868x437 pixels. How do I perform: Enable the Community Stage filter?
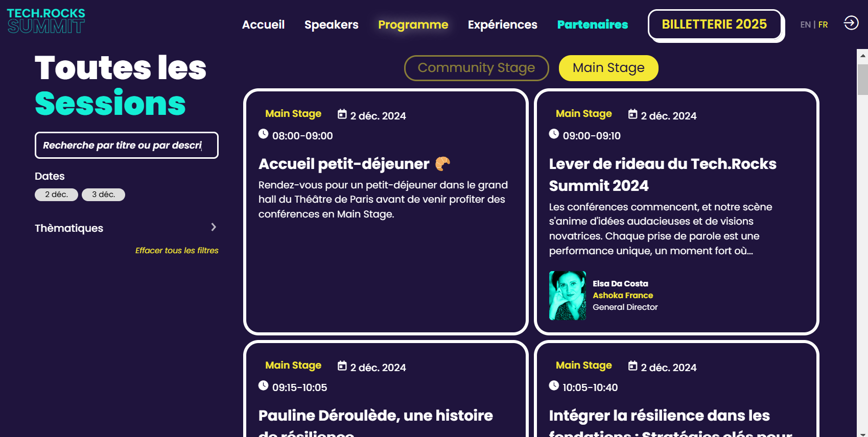pyautogui.click(x=476, y=68)
